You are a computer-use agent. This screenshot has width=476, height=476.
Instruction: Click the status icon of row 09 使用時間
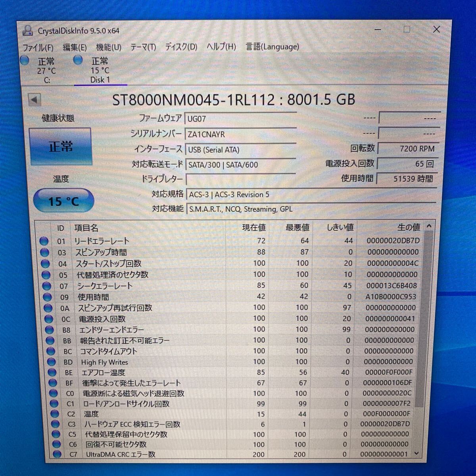(47, 297)
